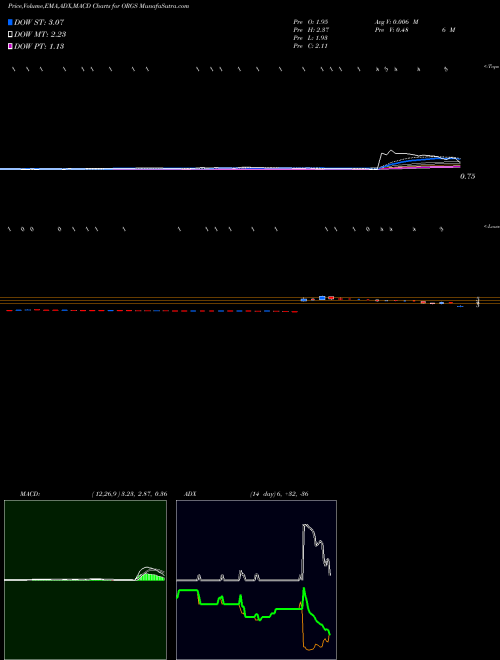Click the 'Pre O: 1.95' open value
Viewport: 500px width, 660px height.
[x=311, y=21]
